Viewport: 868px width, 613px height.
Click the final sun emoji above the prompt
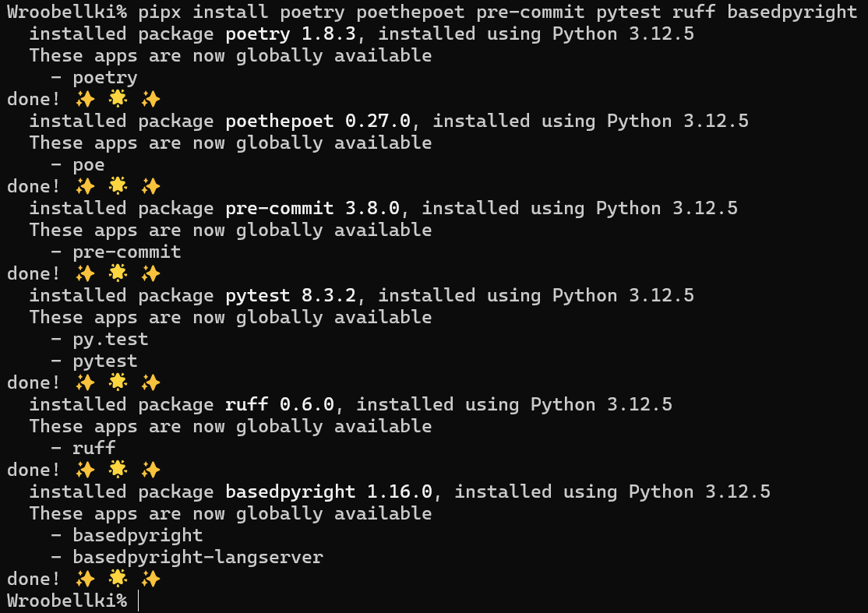tap(118, 578)
